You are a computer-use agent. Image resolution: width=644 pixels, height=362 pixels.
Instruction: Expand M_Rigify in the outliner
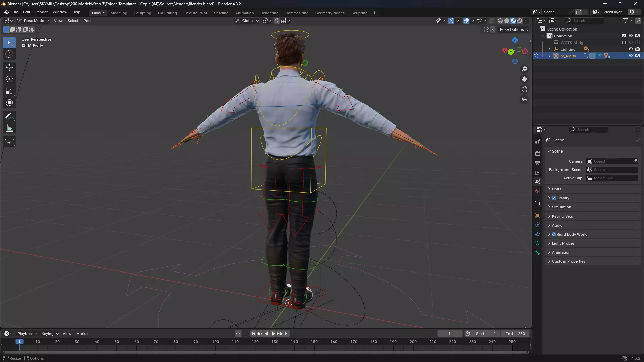(549, 56)
